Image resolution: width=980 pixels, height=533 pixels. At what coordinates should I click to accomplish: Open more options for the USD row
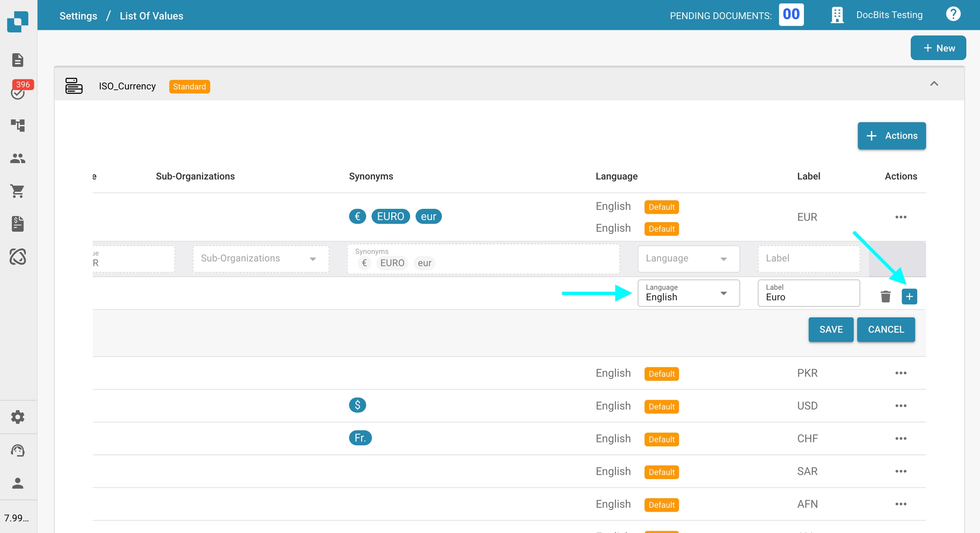tap(900, 406)
